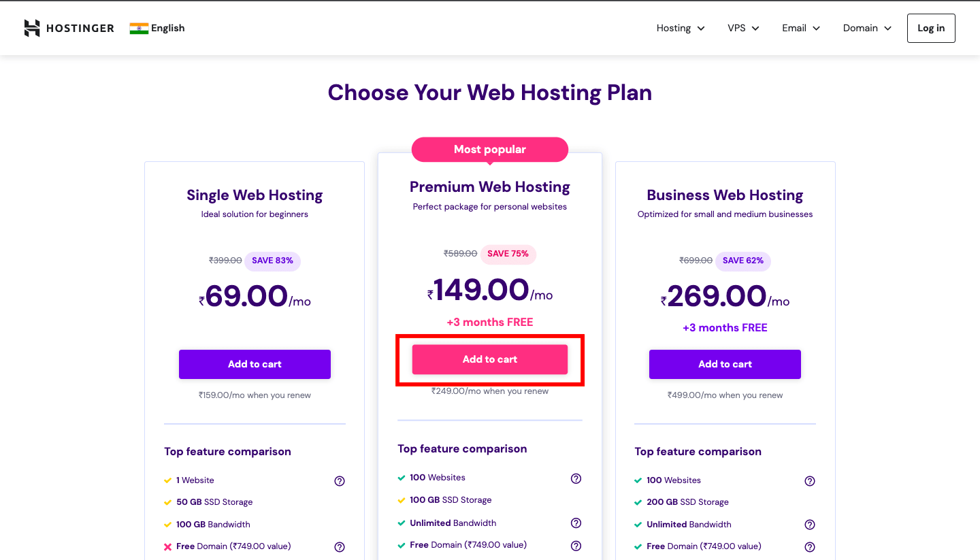Open the Domain dropdown
The image size is (980, 560).
866,28
